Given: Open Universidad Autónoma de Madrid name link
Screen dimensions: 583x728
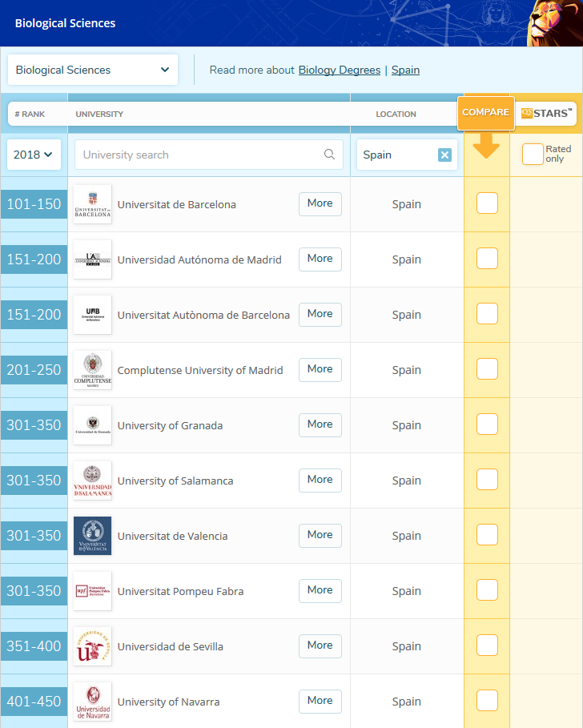Looking at the screenshot, I should tap(199, 260).
